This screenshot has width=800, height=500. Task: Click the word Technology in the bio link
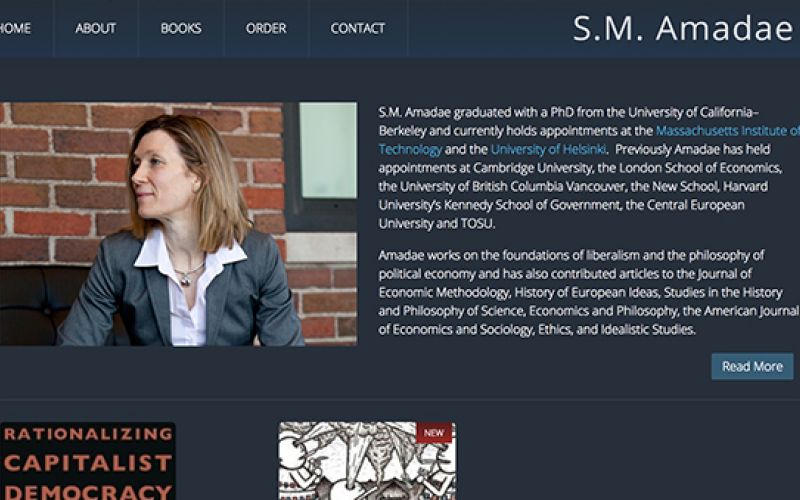[410, 149]
